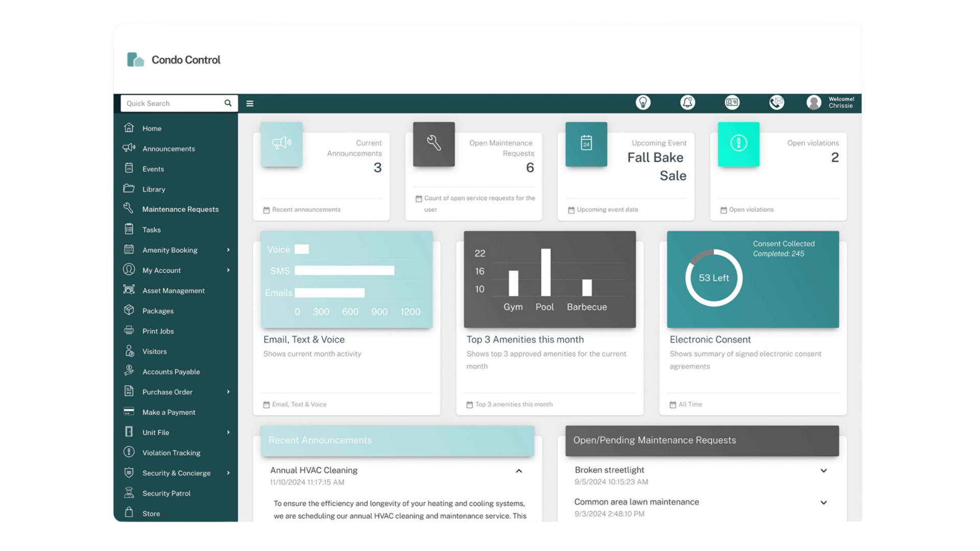This screenshot has width=980, height=551.
Task: Expand the Purchase Order menu item
Action: (228, 391)
